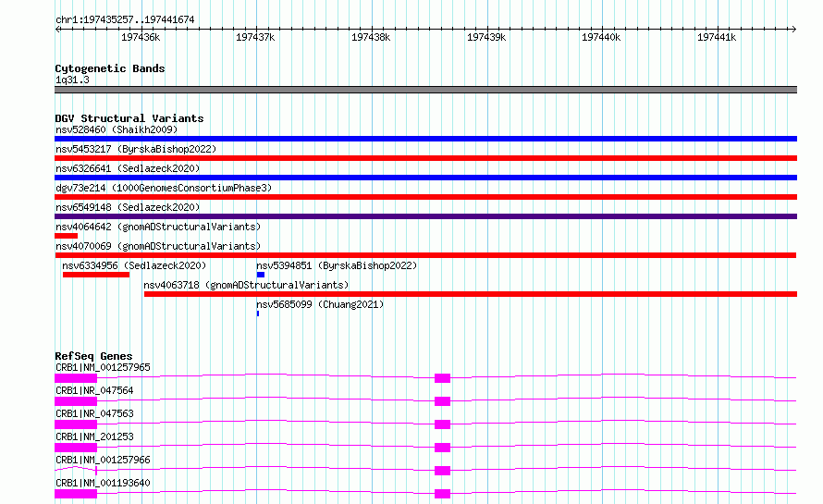This screenshot has width=823, height=504.
Task: Click the nsv528460 (Shaikh2009) blue variant bar
Action: (425, 139)
